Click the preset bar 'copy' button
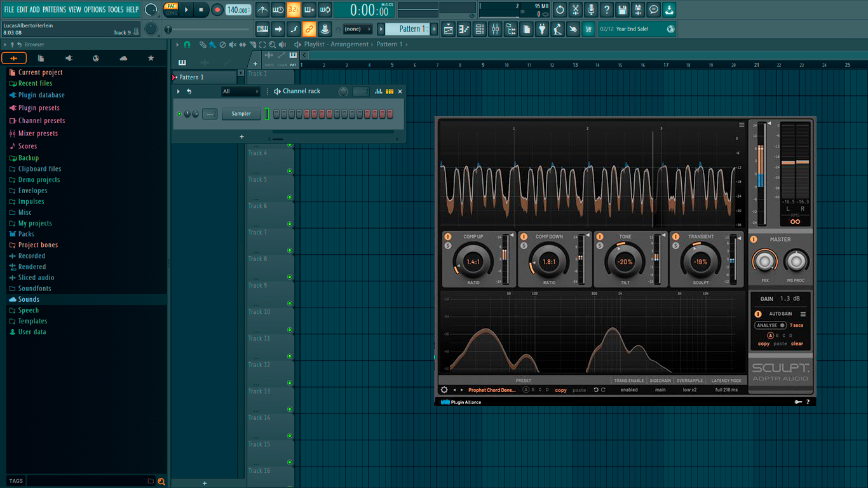This screenshot has width=868, height=488. (x=561, y=390)
